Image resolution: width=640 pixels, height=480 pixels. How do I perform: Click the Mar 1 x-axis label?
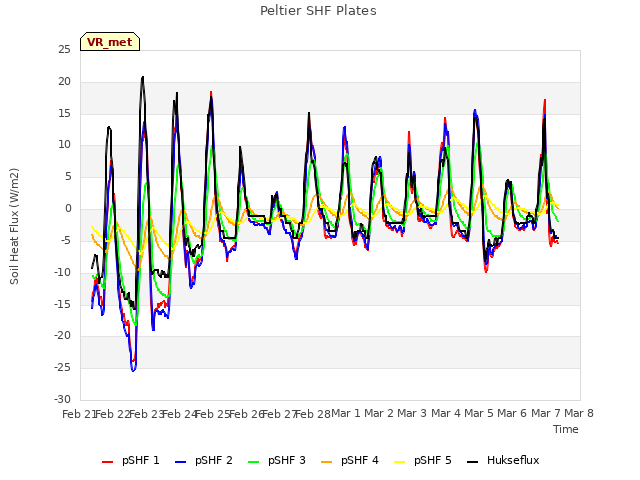pos(346,413)
